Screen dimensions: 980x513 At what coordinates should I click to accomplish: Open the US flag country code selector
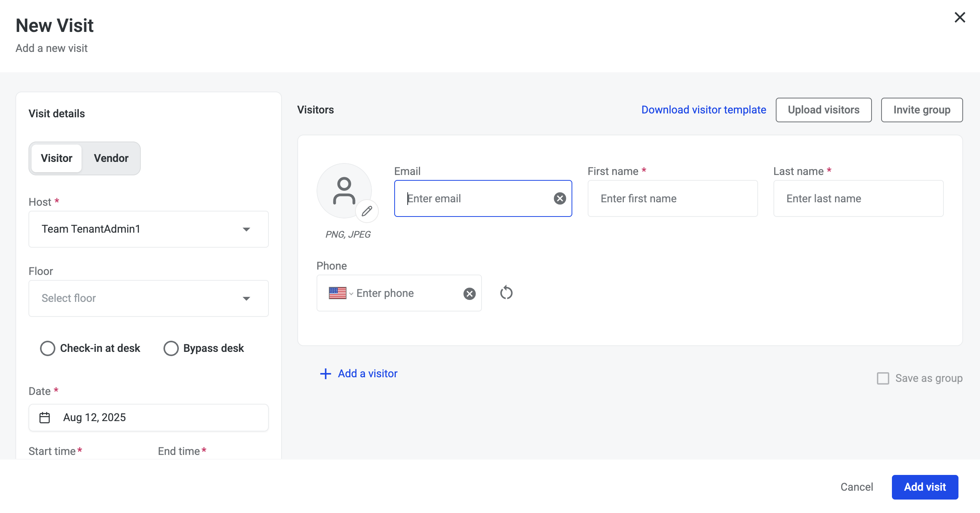coord(340,293)
